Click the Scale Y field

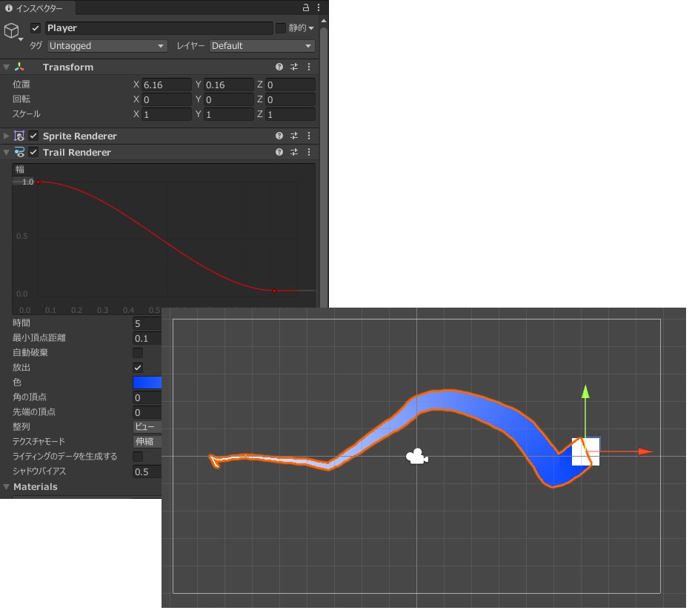tap(230, 115)
